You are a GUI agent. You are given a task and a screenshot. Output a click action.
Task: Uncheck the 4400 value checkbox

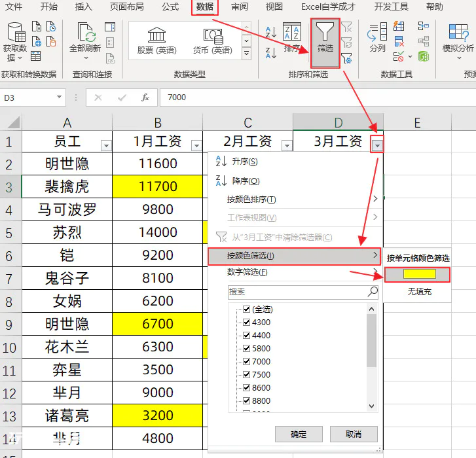(x=246, y=335)
